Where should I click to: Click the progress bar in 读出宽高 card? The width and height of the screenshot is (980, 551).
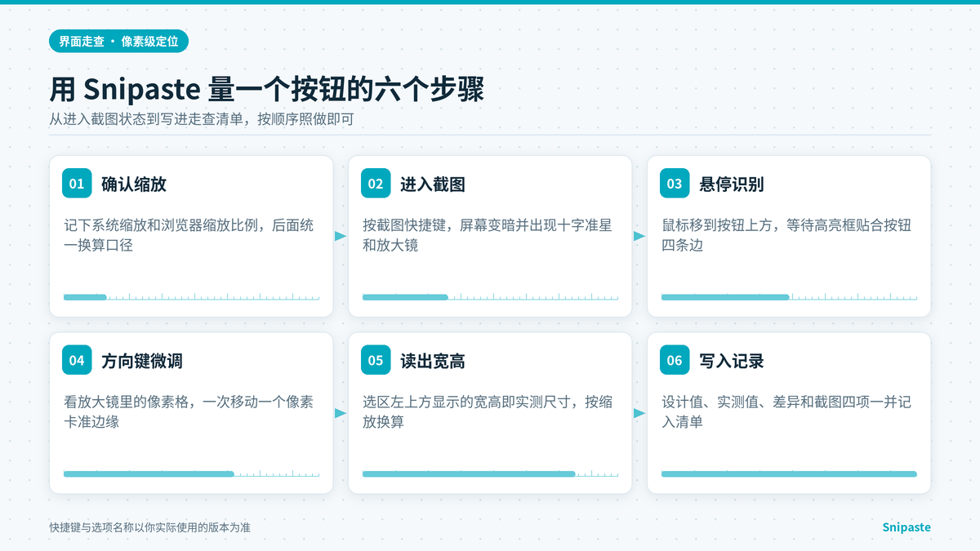tap(490, 473)
